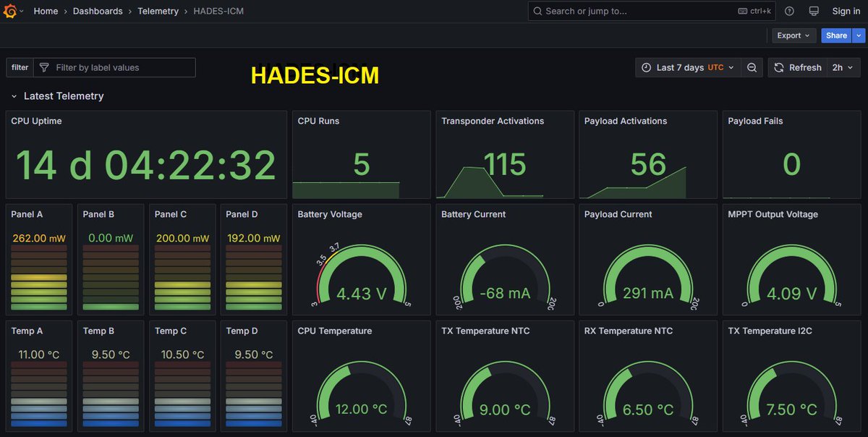
Task: Click the Sign in button
Action: coord(846,11)
